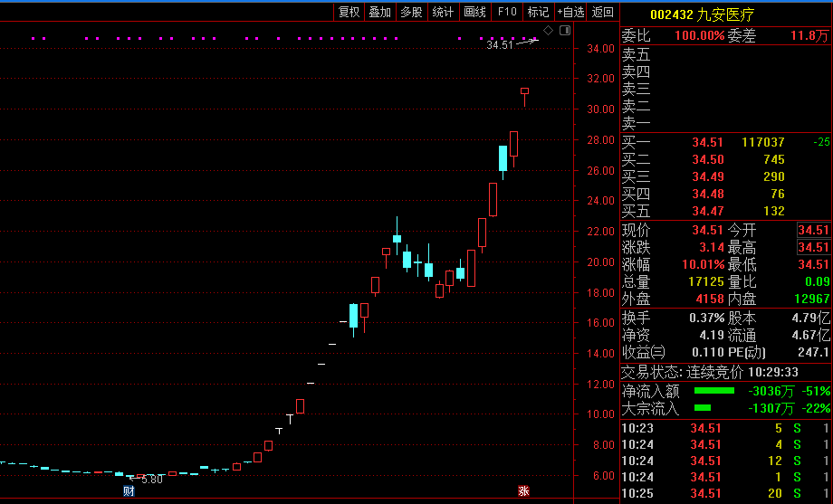This screenshot has width=833, height=504.
Task: Click the 涨跌 value 3.14
Action: (712, 248)
